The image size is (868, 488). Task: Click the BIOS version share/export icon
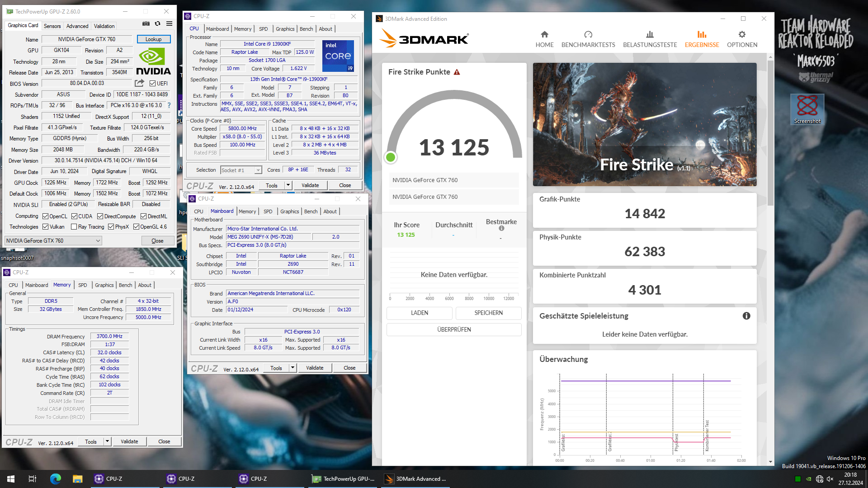tap(139, 83)
